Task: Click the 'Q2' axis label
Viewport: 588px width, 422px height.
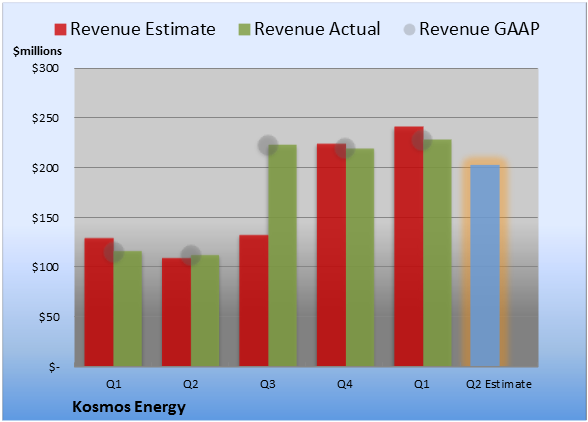Action: pos(190,384)
